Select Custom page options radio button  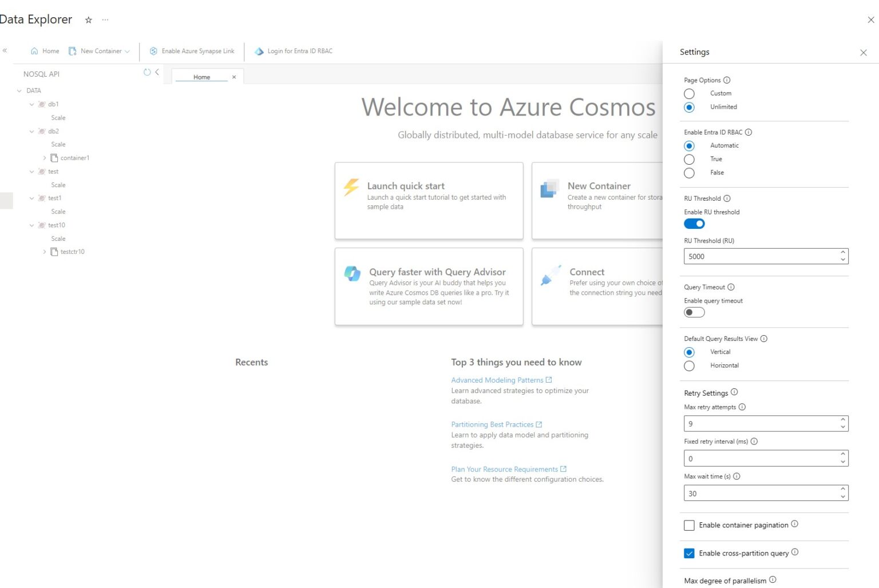click(x=689, y=93)
